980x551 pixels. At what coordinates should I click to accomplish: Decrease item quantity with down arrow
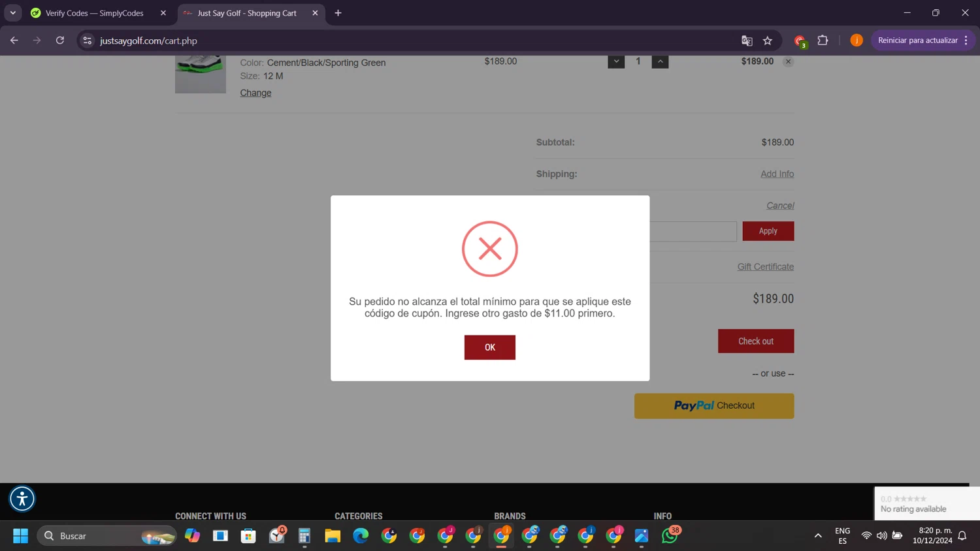616,61
